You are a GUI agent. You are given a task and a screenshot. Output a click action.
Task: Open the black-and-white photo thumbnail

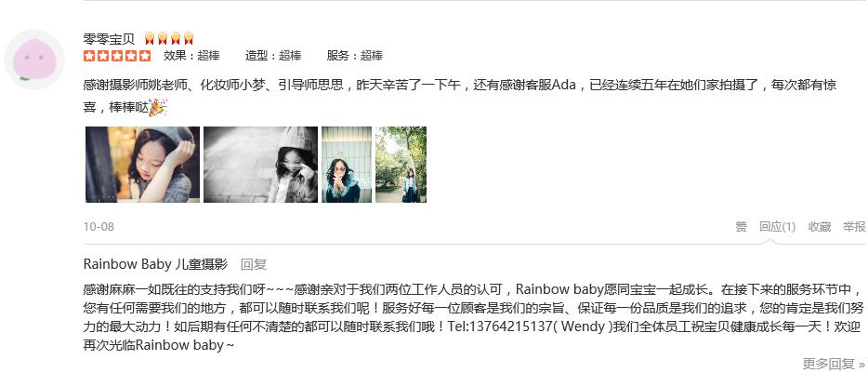click(261, 165)
